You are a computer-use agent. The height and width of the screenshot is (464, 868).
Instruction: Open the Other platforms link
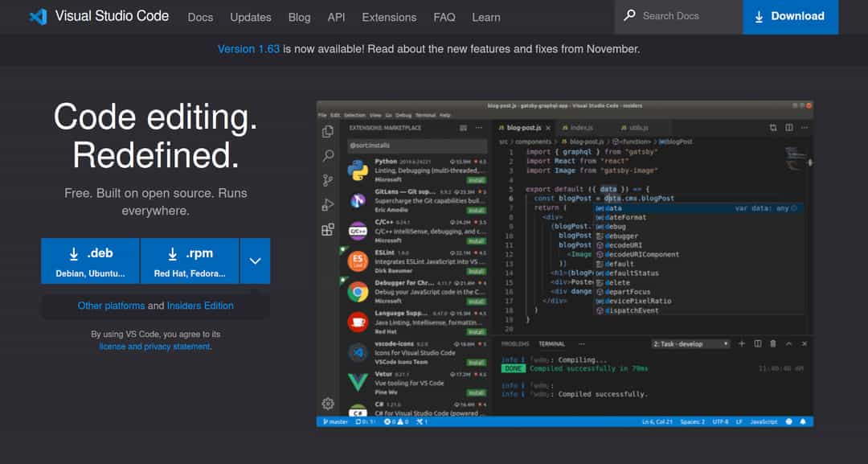[111, 306]
